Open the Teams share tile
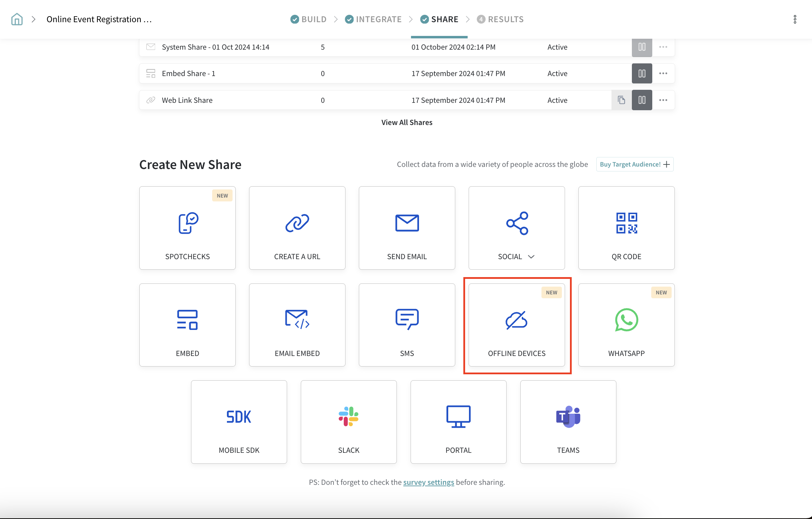Screen dimensions: 812x519 click(x=568, y=422)
